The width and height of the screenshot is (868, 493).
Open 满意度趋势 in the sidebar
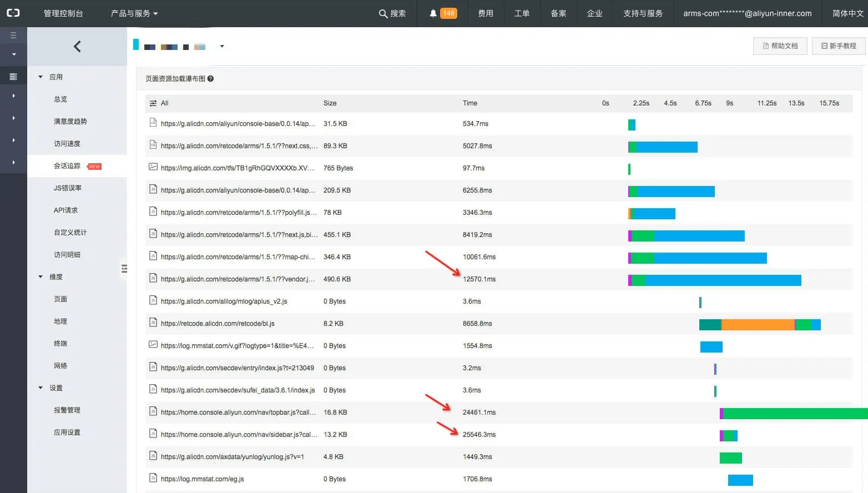70,122
